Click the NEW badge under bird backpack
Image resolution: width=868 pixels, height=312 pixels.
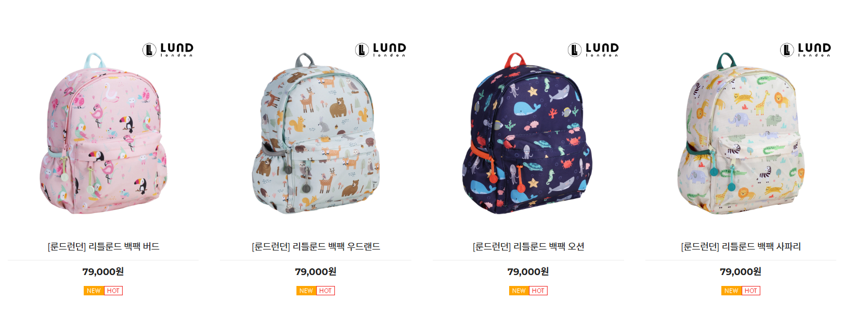pos(94,291)
